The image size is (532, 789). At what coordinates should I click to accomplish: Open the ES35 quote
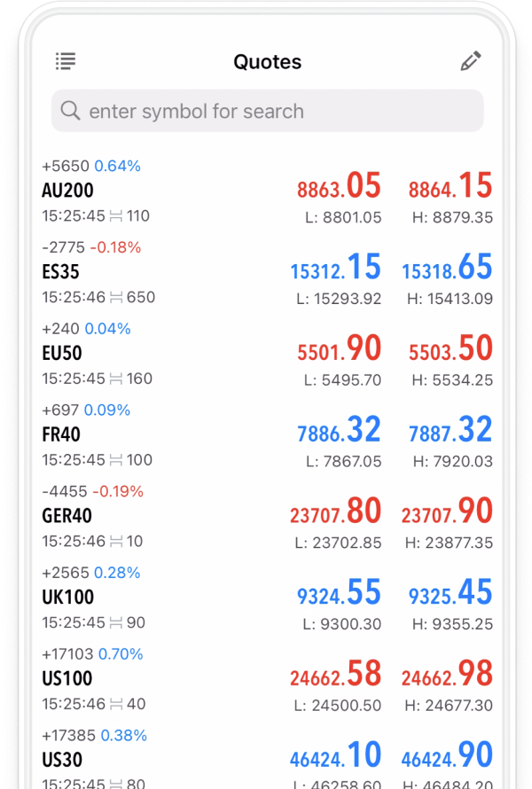click(60, 272)
